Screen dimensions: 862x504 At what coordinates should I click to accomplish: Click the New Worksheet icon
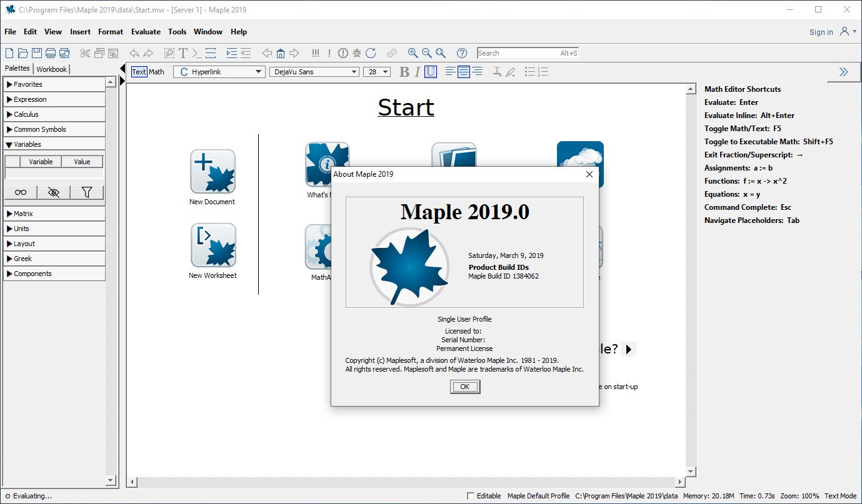coord(213,245)
